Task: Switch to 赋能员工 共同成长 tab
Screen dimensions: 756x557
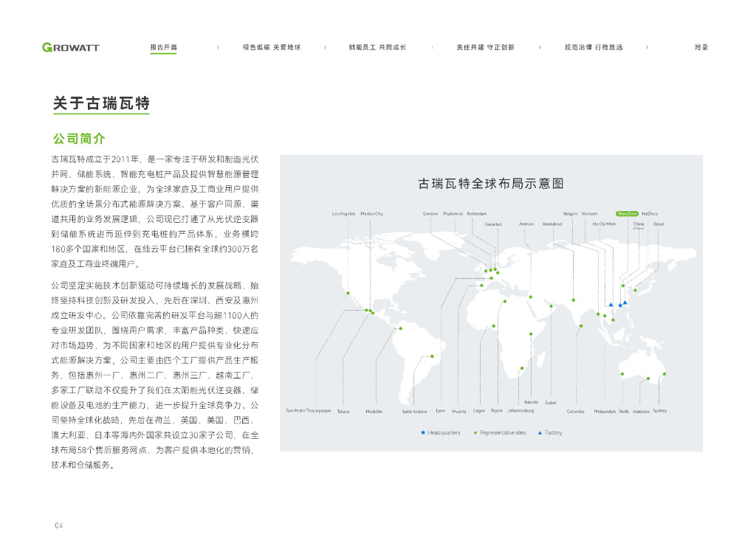Action: pos(377,47)
